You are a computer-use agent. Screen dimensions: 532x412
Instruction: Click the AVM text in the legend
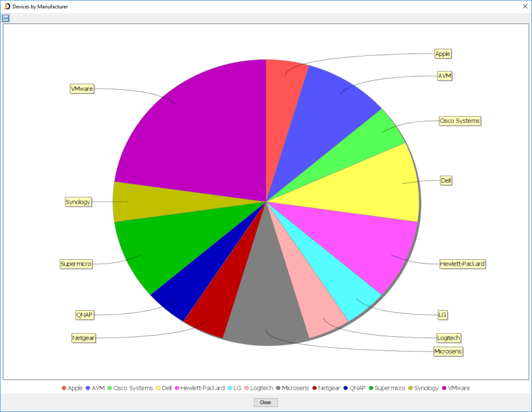(x=99, y=388)
